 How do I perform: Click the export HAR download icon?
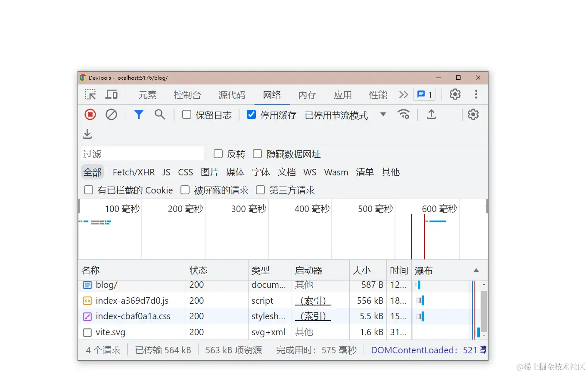coord(87,134)
